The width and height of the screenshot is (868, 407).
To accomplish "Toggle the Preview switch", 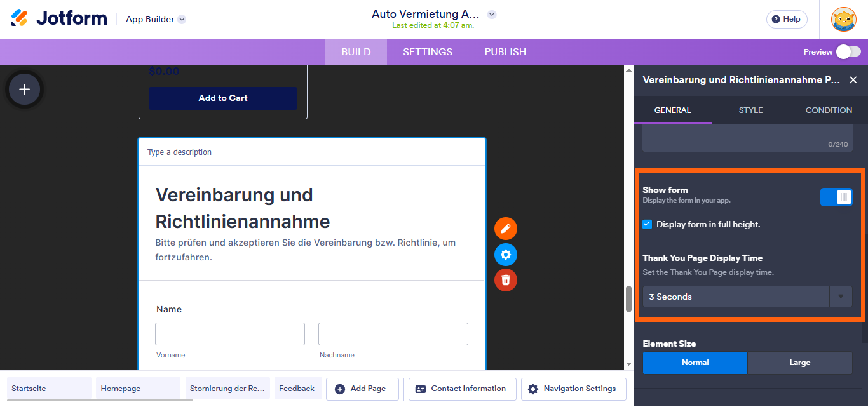I will (850, 51).
